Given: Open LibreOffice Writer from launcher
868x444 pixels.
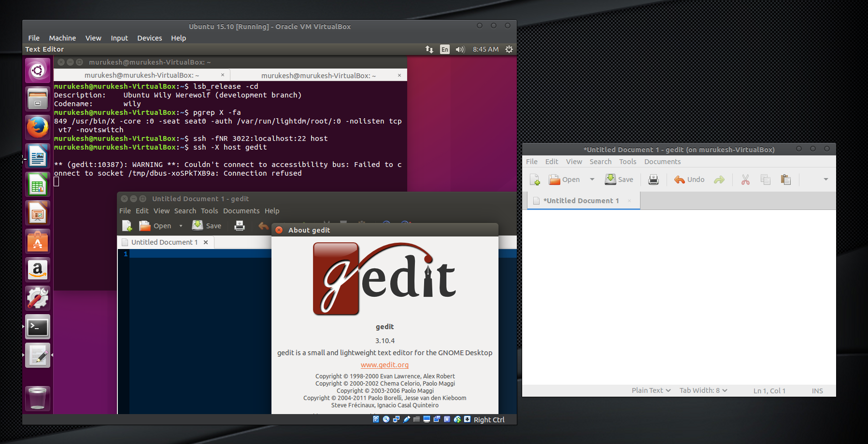Looking at the screenshot, I should tap(38, 156).
